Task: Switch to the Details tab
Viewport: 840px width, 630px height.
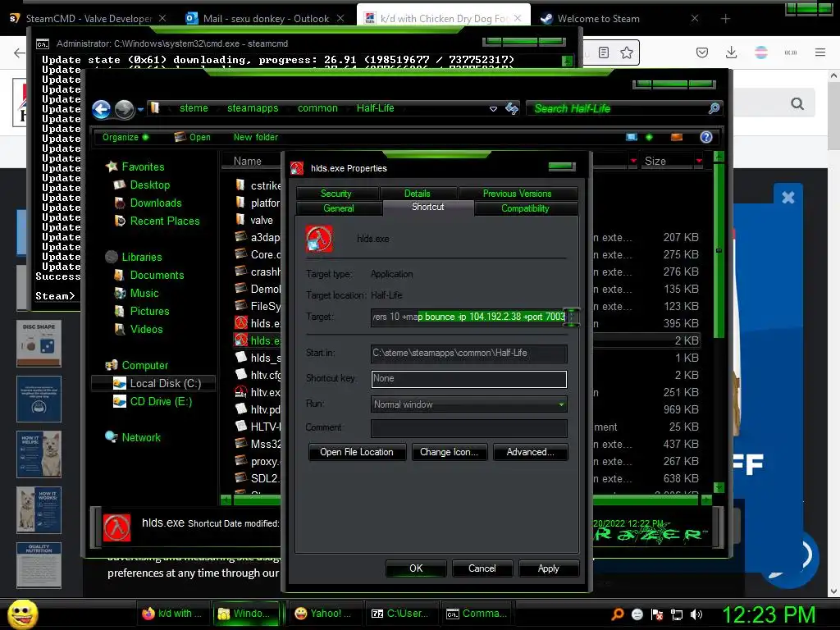Action: (x=418, y=194)
